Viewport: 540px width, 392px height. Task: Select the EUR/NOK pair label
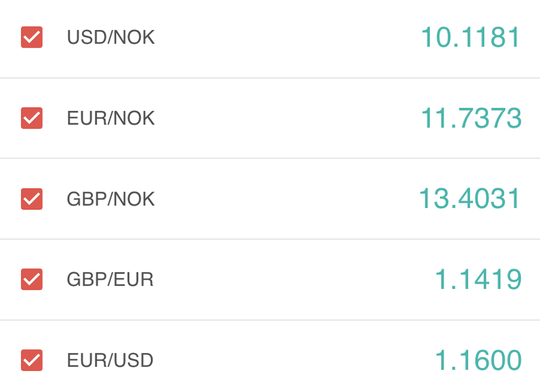(x=110, y=118)
